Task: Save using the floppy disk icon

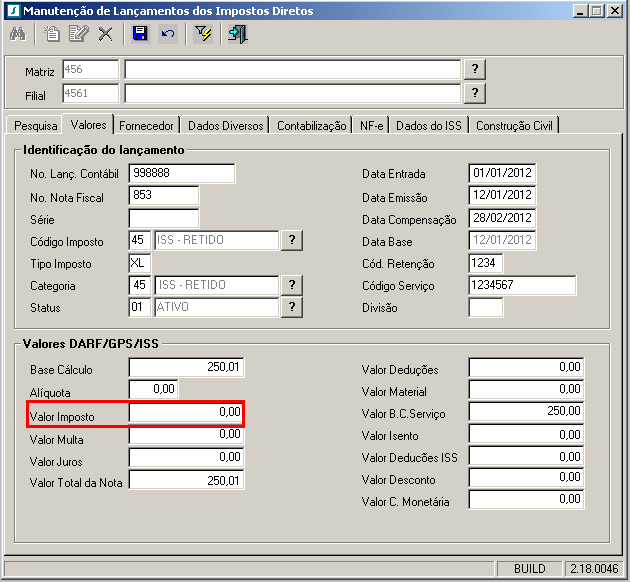Action: (140, 34)
